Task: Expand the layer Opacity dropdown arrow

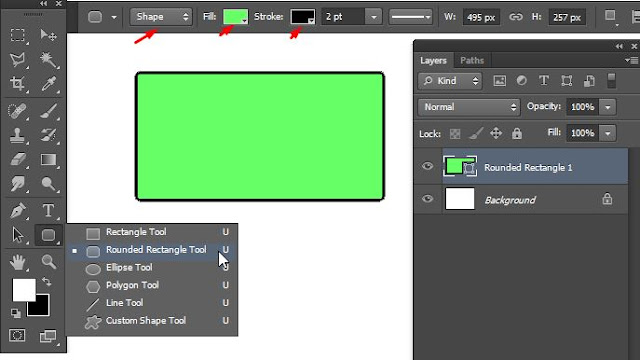Action: [x=607, y=107]
